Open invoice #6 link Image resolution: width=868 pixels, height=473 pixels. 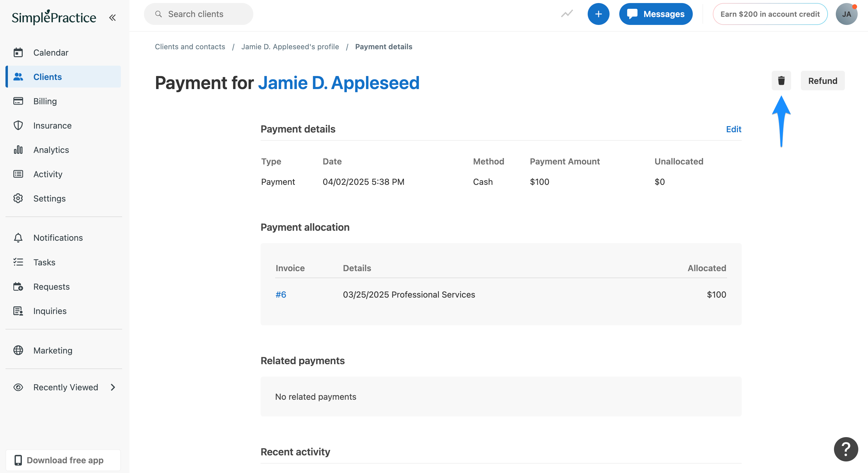(281, 295)
